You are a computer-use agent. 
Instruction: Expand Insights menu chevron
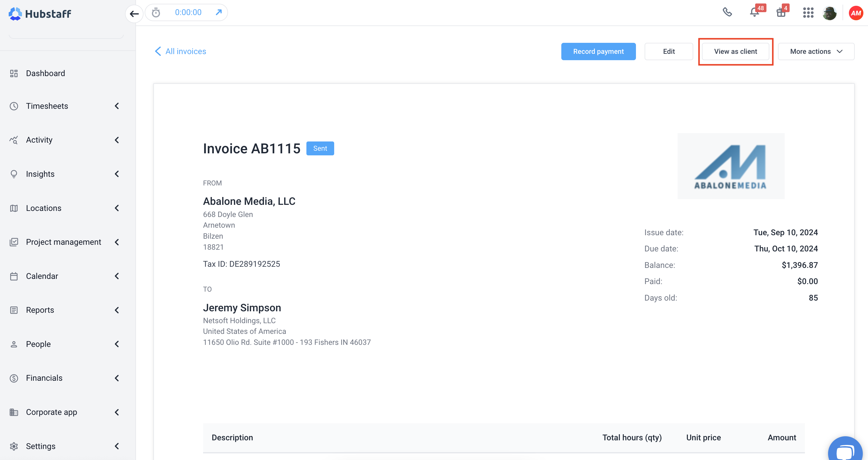tap(117, 174)
